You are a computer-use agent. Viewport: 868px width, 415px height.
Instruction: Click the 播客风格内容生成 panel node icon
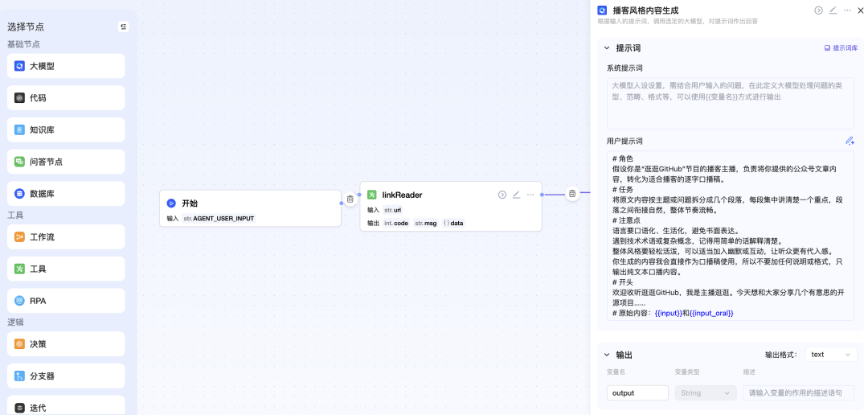602,10
